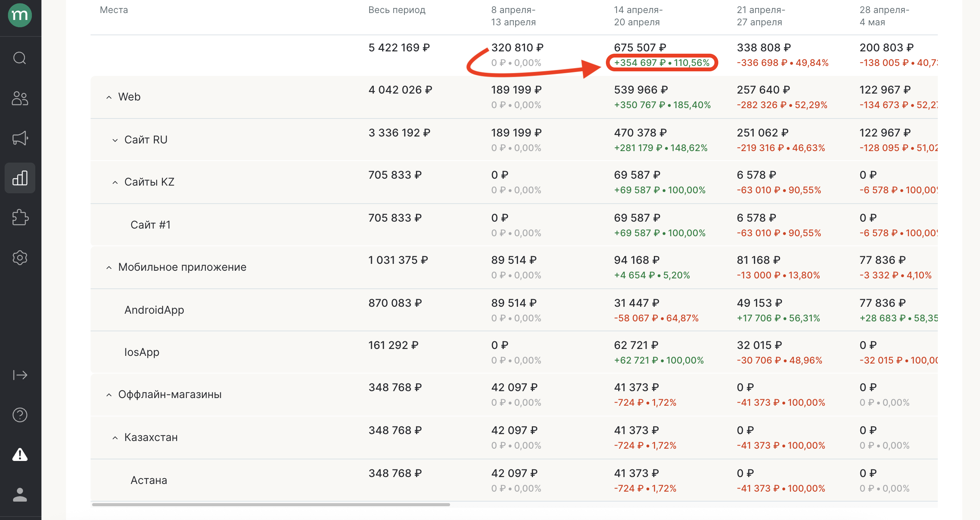Click AndroidApp change -58 067 ₽ • 64,87%
This screenshot has height=520, width=980.
(x=656, y=318)
